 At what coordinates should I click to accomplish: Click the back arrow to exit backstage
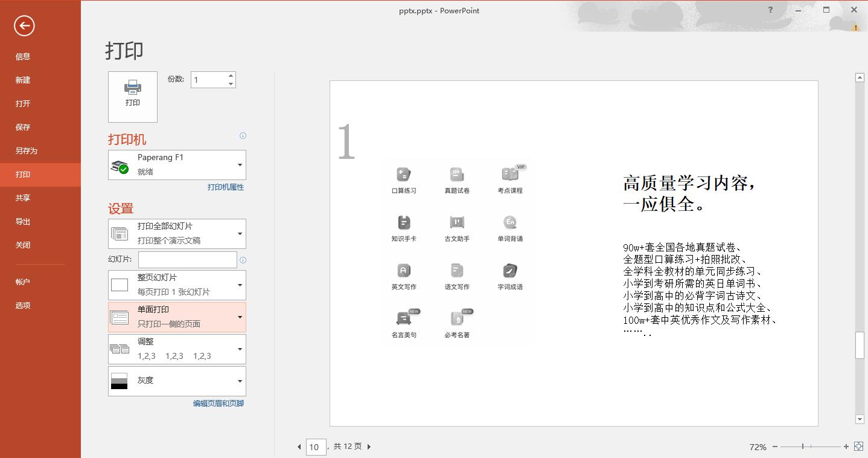pos(24,25)
